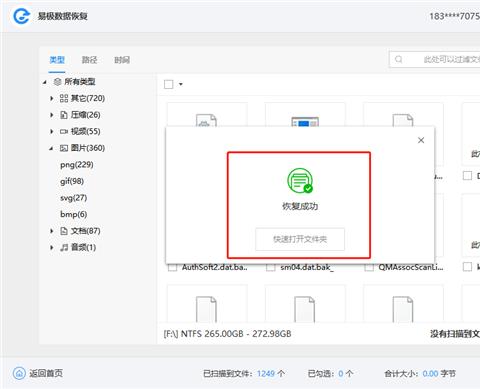Click the 文档(87) document icon
This screenshot has width=480, height=389.
pos(64,231)
